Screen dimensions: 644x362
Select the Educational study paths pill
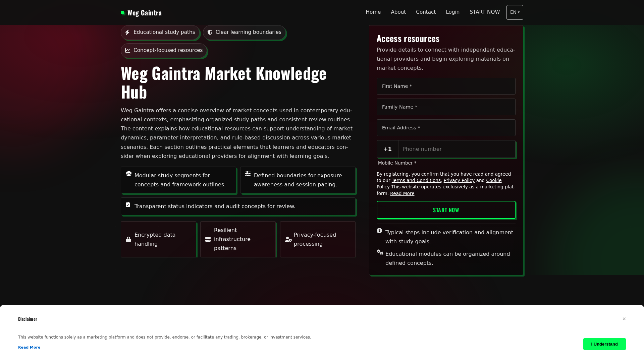point(160,33)
